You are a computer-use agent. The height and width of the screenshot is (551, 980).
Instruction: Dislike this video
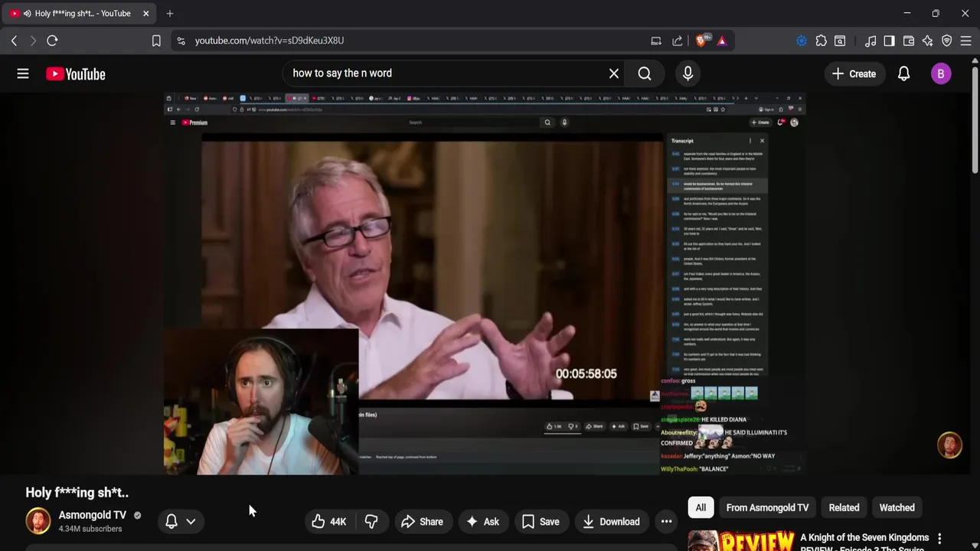point(371,522)
